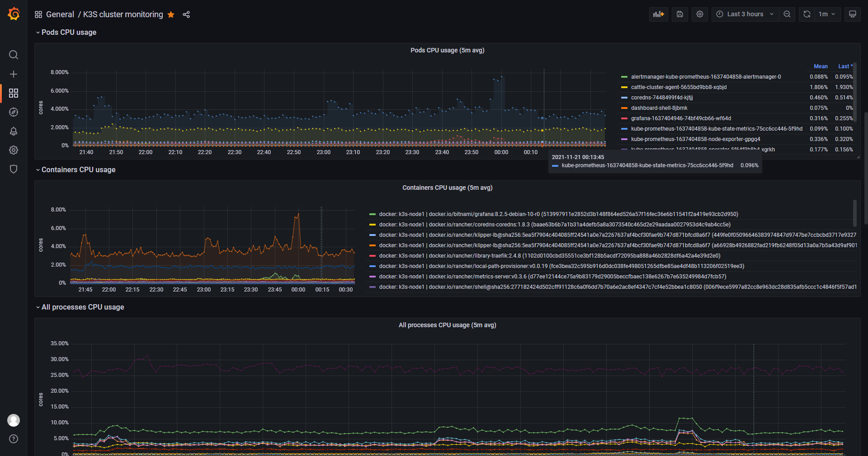Screen dimensions: 868x456
Task: Zoom out the time range
Action: coord(787,14)
